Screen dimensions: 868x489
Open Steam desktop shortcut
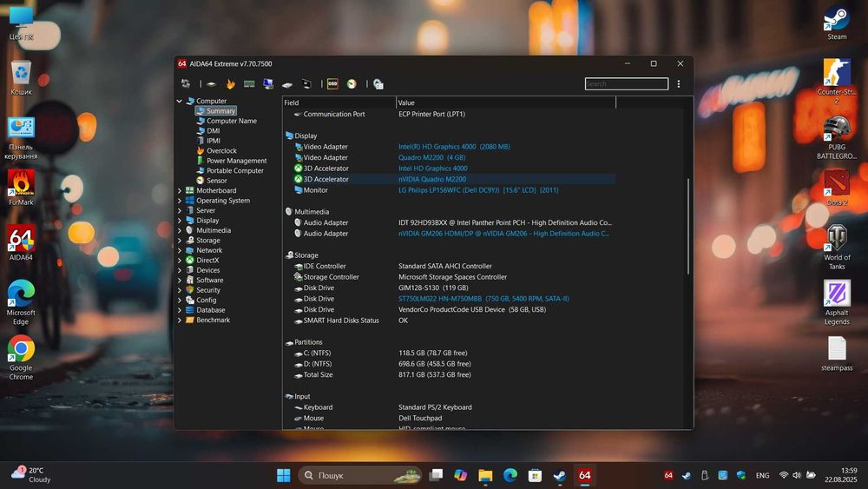[837, 23]
